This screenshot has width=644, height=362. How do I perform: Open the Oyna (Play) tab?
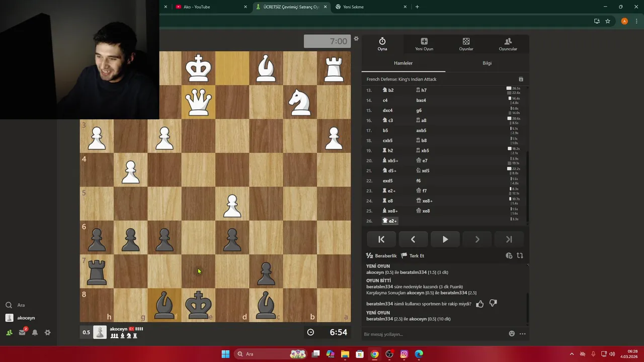[382, 44]
